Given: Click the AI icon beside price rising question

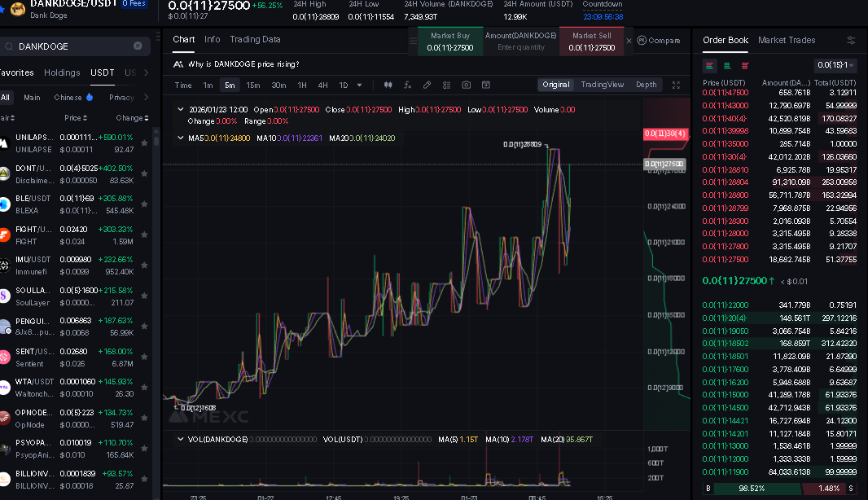Looking at the screenshot, I should (x=178, y=64).
